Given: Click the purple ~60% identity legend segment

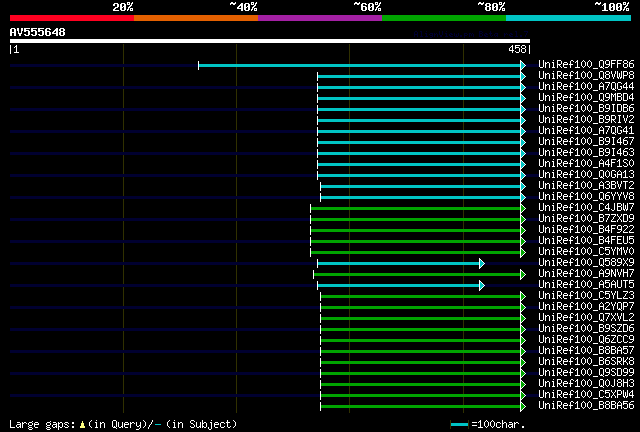Looking at the screenshot, I should point(320,18).
